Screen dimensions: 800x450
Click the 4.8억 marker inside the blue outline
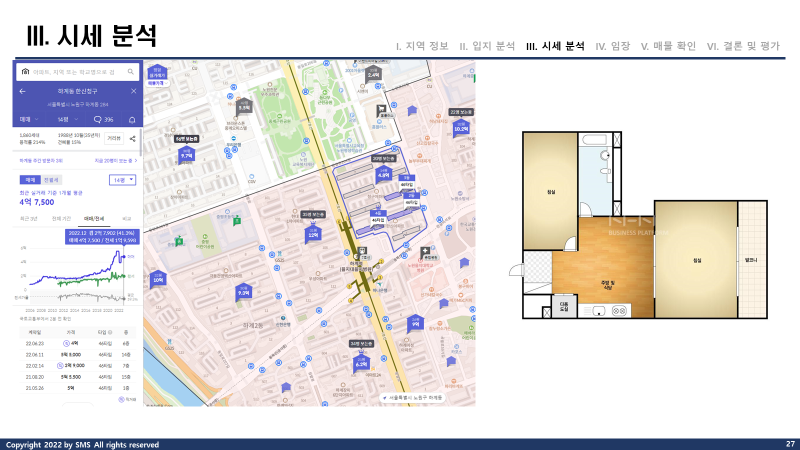click(383, 175)
